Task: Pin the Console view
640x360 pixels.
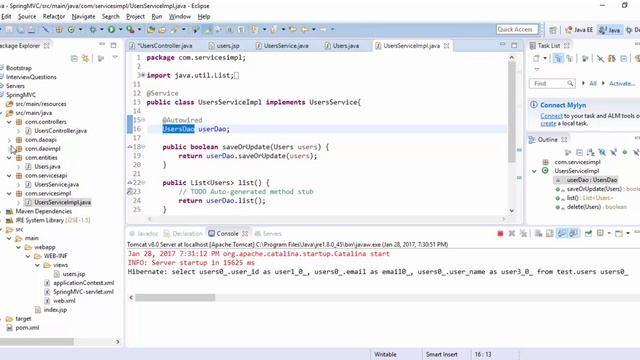Action: 588,233
